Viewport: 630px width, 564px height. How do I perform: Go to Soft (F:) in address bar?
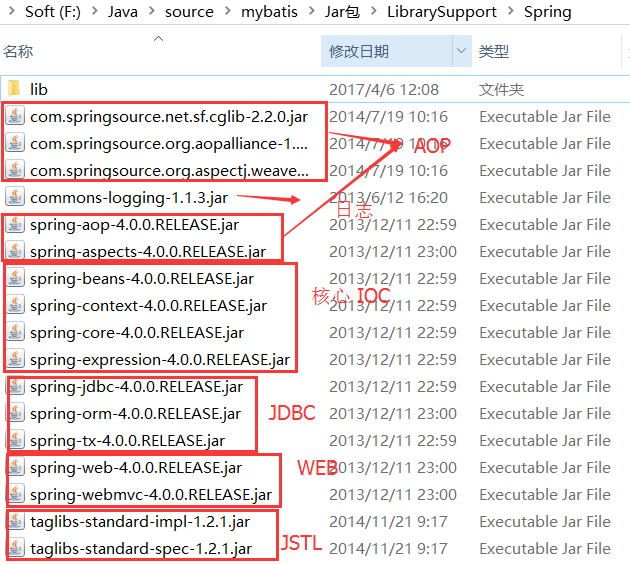[53, 12]
